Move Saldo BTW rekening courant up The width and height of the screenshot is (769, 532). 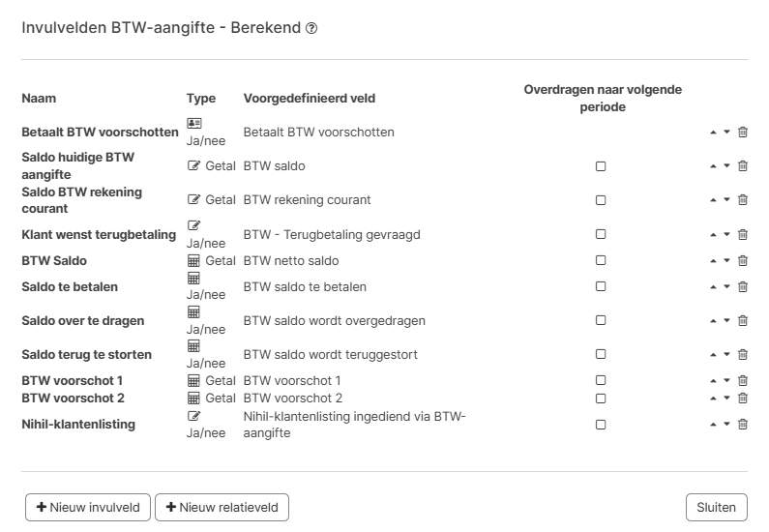714,200
